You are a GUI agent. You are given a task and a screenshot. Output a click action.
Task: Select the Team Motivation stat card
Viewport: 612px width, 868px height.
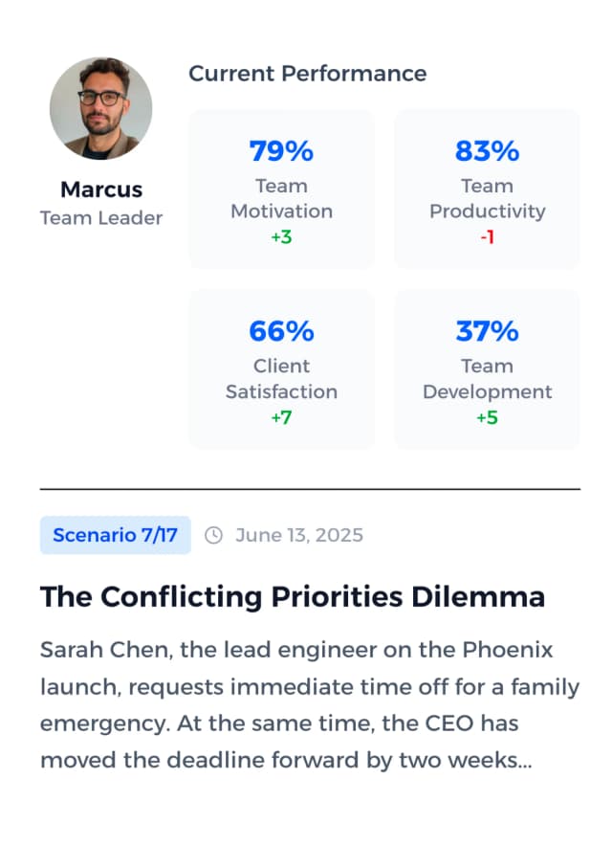(281, 188)
